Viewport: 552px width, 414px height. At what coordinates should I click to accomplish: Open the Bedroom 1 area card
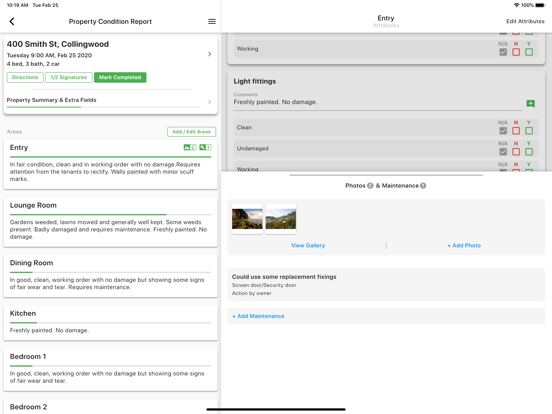111,370
